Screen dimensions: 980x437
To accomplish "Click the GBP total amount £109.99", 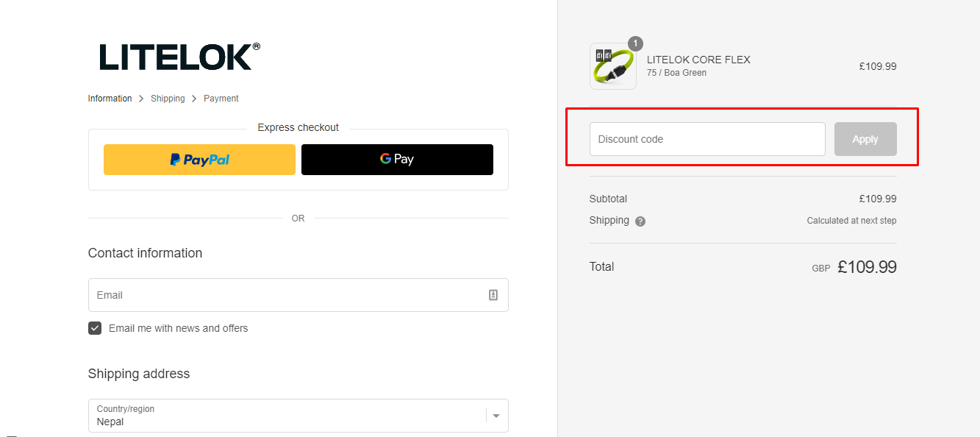I will [x=867, y=267].
